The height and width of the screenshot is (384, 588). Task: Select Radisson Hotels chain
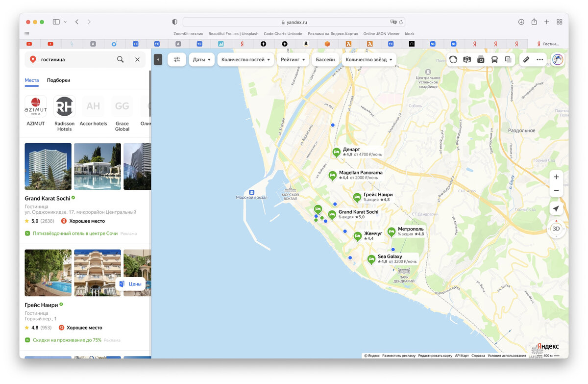coord(64,113)
